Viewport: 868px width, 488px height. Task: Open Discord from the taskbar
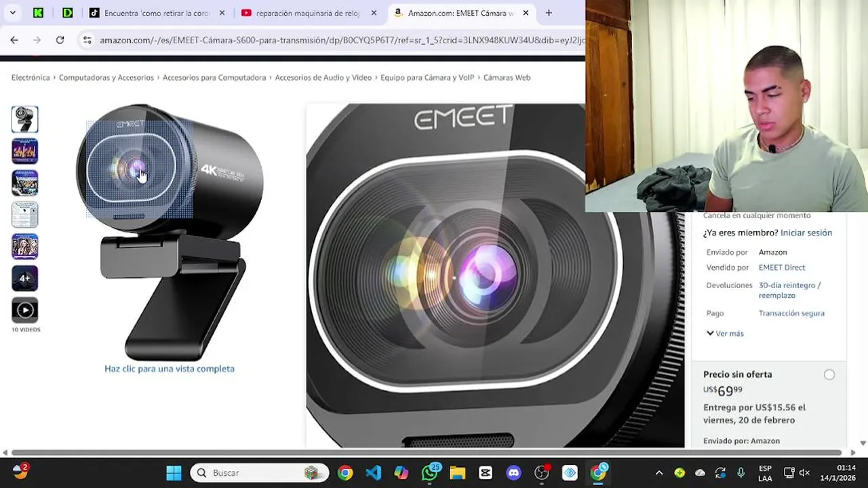pos(513,472)
